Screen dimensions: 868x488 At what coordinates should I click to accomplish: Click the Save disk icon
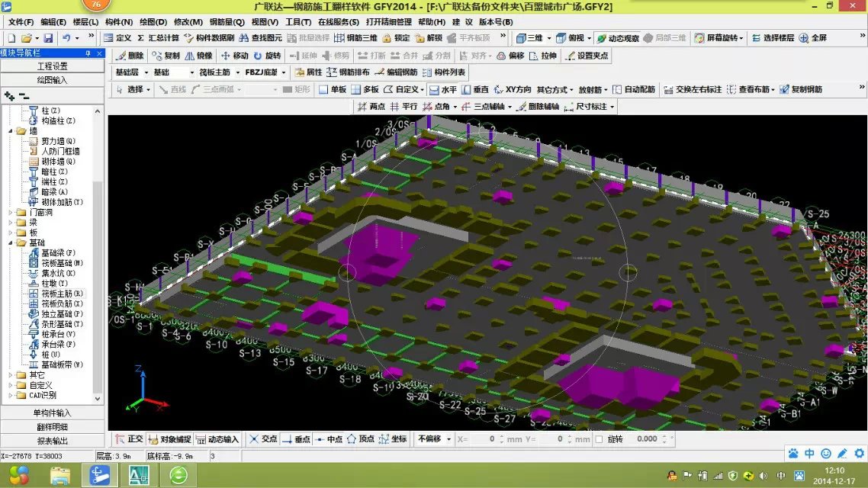(48, 38)
